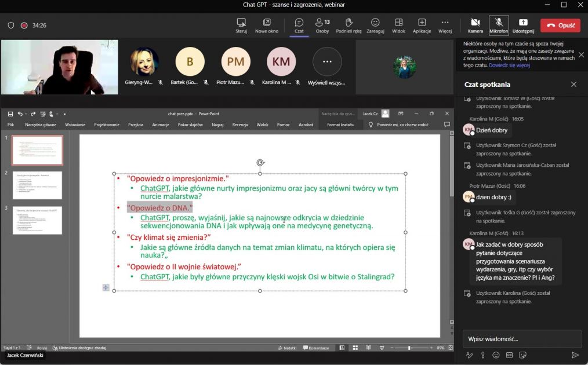Start slideshow from status bar
588x365 pixels.
[382, 348]
